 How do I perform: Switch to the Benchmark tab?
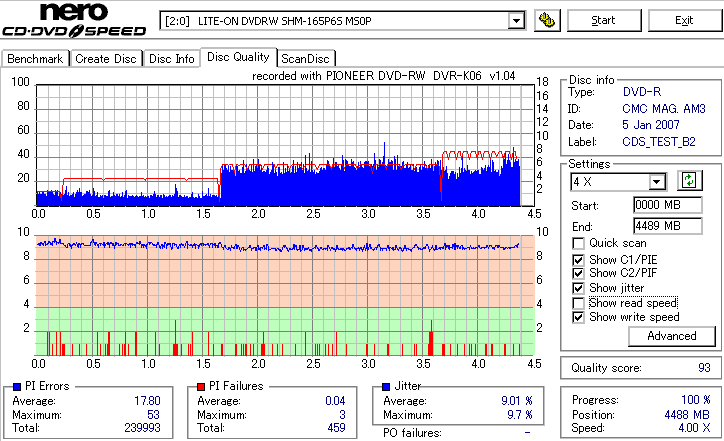click(x=35, y=59)
